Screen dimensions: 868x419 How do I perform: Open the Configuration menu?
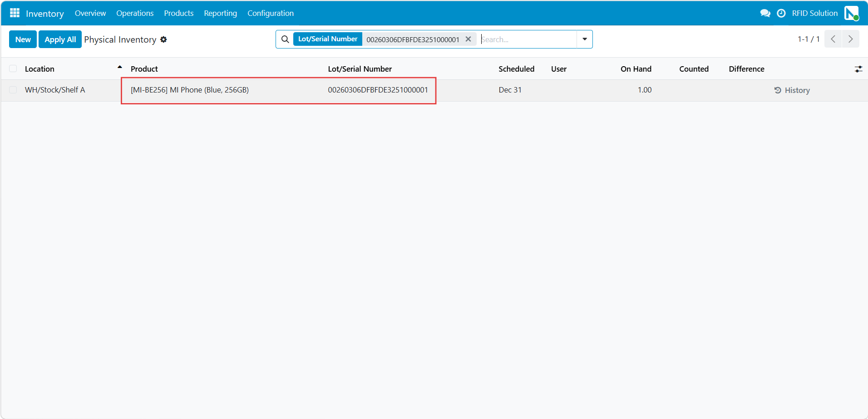click(x=271, y=13)
